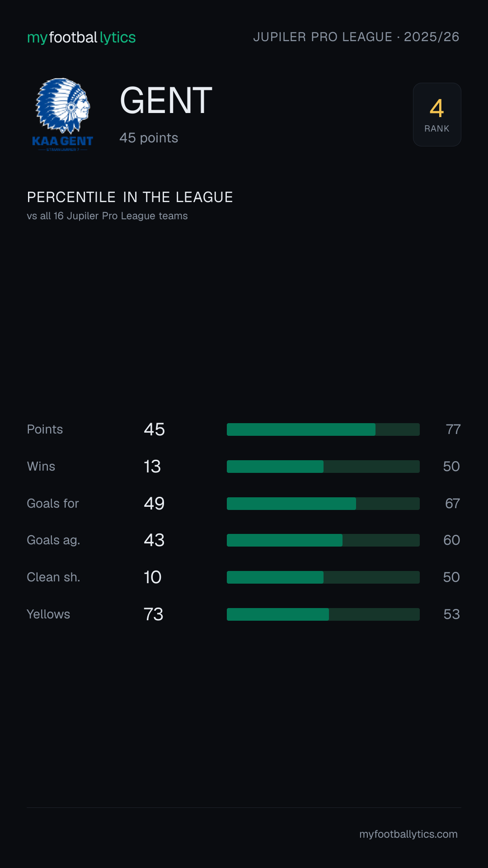Viewport: 488px width, 868px height.
Task: Click the Yellows percentile bar
Action: [x=323, y=614]
